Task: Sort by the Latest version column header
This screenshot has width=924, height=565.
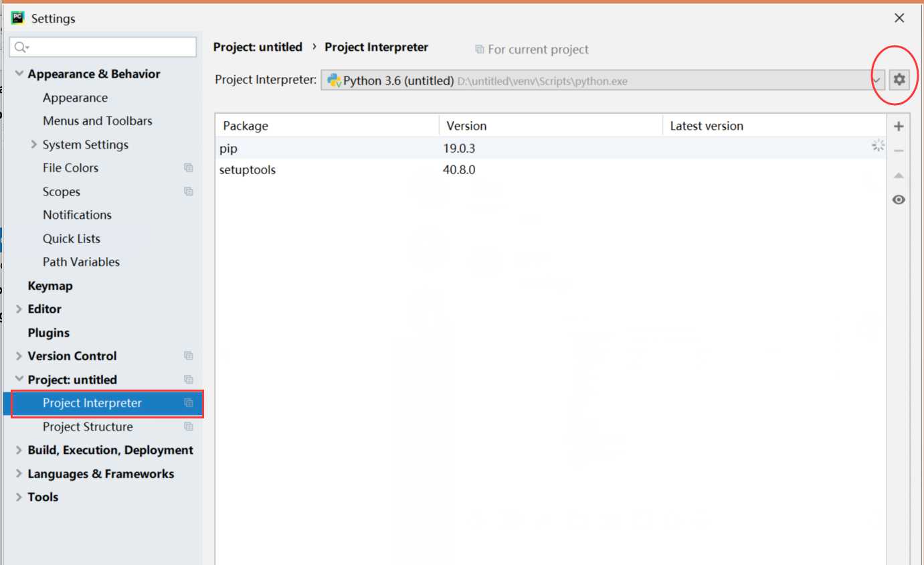Action: click(774, 126)
